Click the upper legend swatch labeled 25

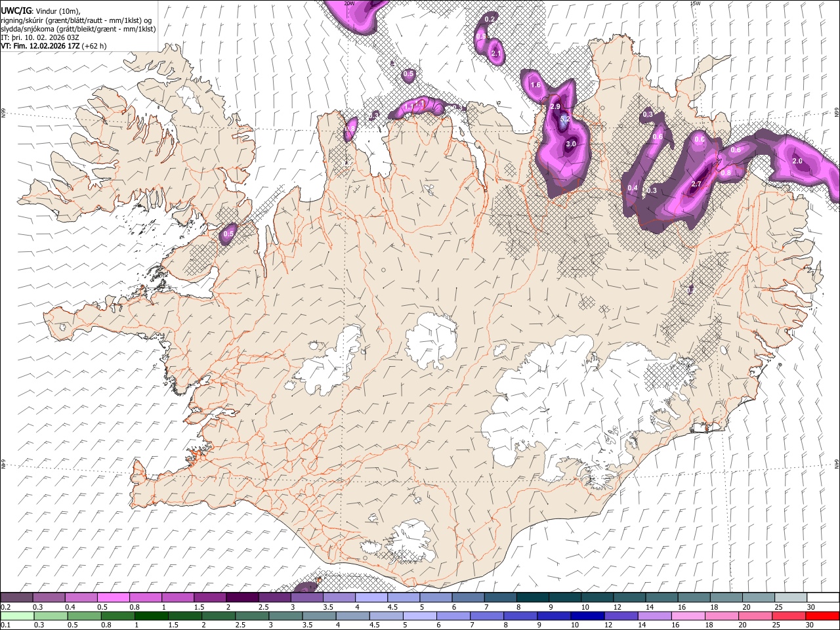(x=789, y=597)
